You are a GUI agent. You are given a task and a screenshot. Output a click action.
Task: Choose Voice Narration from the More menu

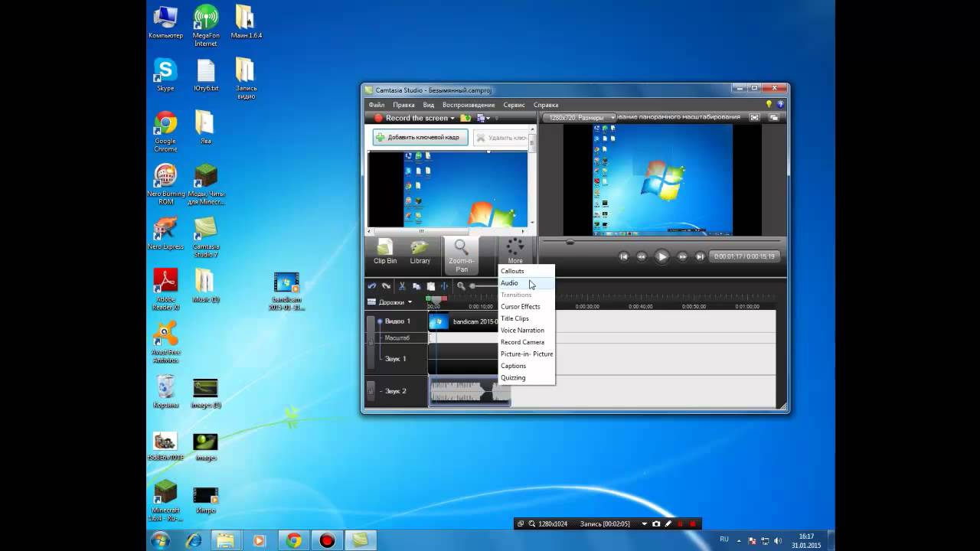[526, 331]
